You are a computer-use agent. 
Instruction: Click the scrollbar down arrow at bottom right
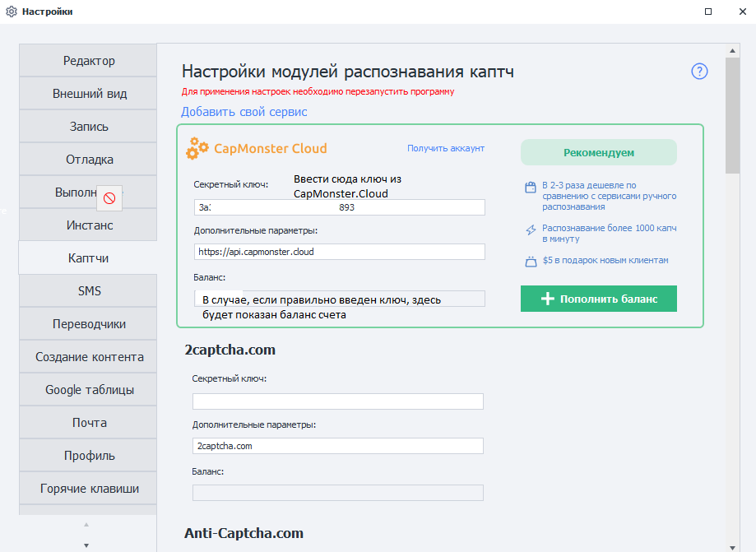click(732, 548)
